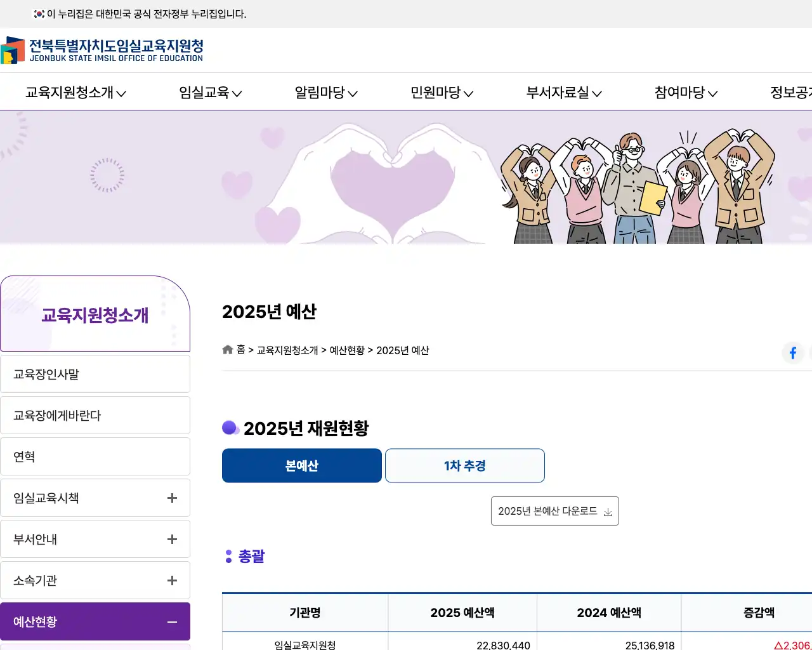Expand 임실교육시책 with plus icon
The image size is (812, 650).
pos(172,498)
